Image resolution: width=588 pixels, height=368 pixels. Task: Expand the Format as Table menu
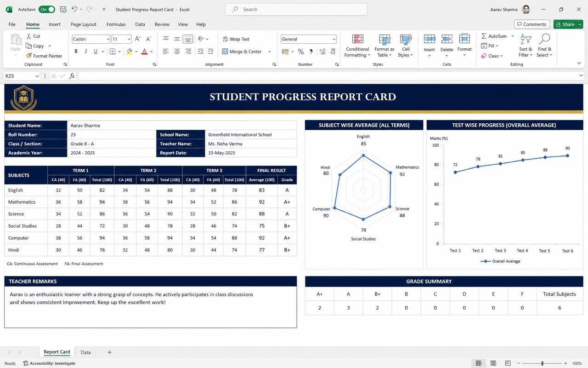click(x=384, y=46)
